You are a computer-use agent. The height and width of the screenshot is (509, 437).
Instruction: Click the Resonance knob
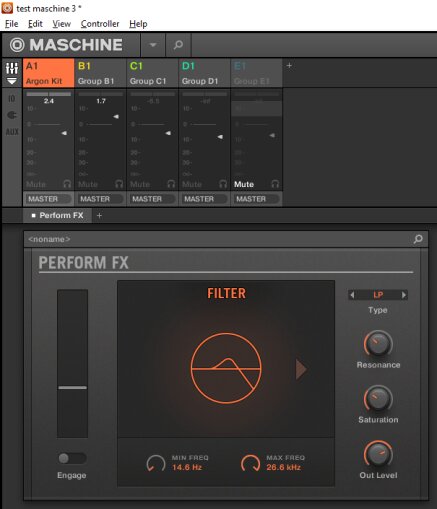point(378,344)
